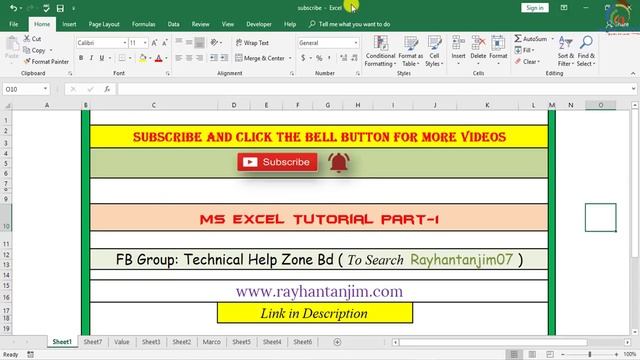640x360 pixels.
Task: Apply the red Font Color swatch
Action: (x=159, y=58)
